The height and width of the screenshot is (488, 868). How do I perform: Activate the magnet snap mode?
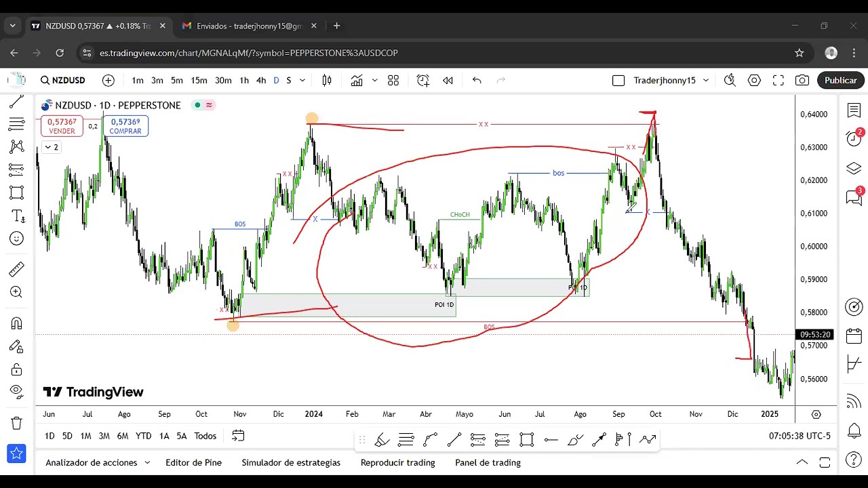(16, 323)
